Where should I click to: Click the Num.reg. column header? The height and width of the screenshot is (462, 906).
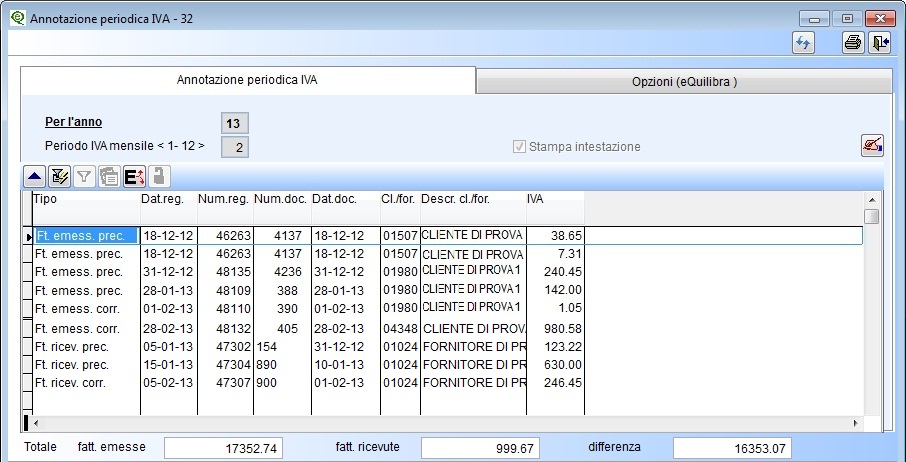pos(225,208)
